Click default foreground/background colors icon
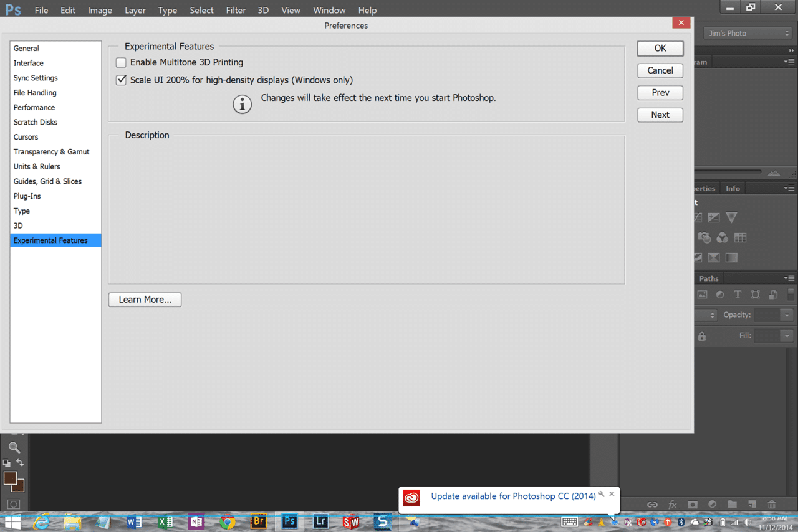The height and width of the screenshot is (532, 798). click(x=7, y=463)
